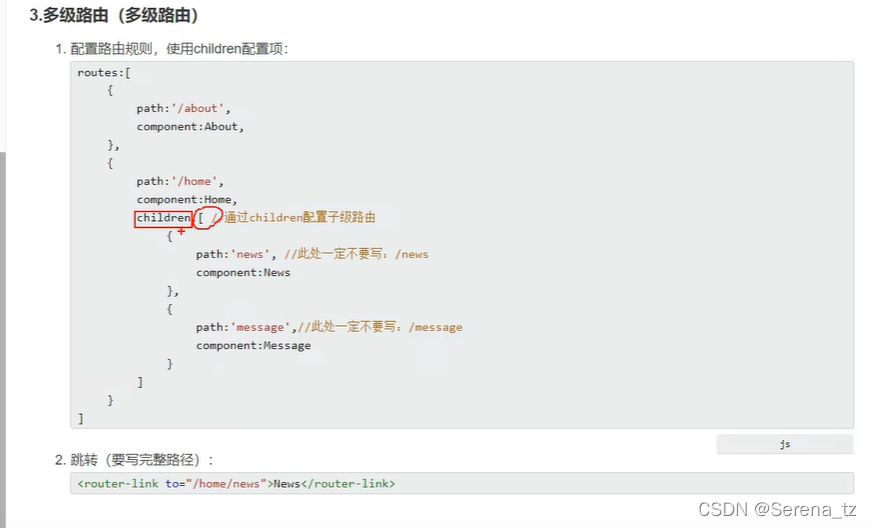The height and width of the screenshot is (528, 872).
Task: Click the comment "通过children配置子级路由"
Action: (x=300, y=217)
